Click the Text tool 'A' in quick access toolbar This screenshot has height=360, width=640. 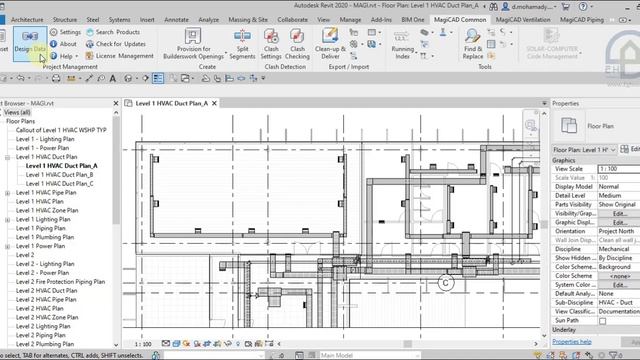[113, 78]
